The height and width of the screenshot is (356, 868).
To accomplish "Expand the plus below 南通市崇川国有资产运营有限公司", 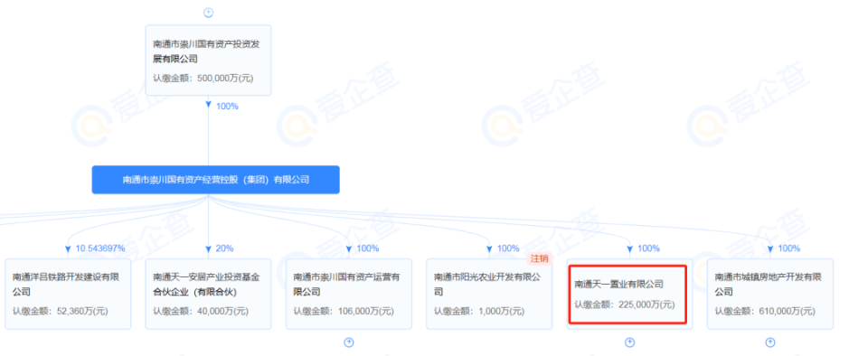I will pyautogui.click(x=349, y=342).
